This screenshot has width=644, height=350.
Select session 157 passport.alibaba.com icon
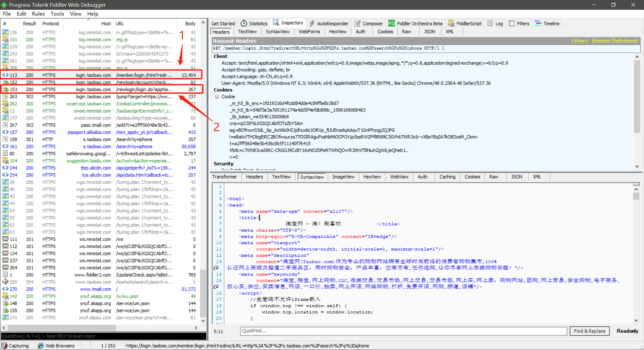(5, 132)
